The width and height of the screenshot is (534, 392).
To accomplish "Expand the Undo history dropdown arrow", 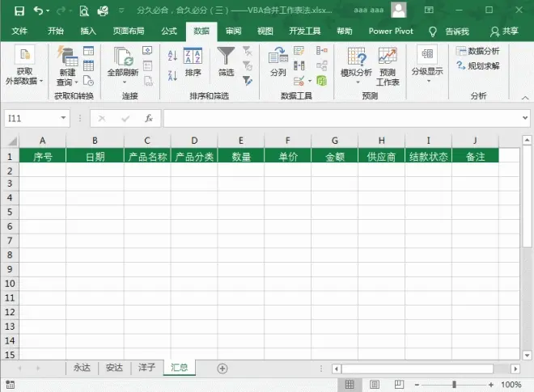I will point(48,11).
